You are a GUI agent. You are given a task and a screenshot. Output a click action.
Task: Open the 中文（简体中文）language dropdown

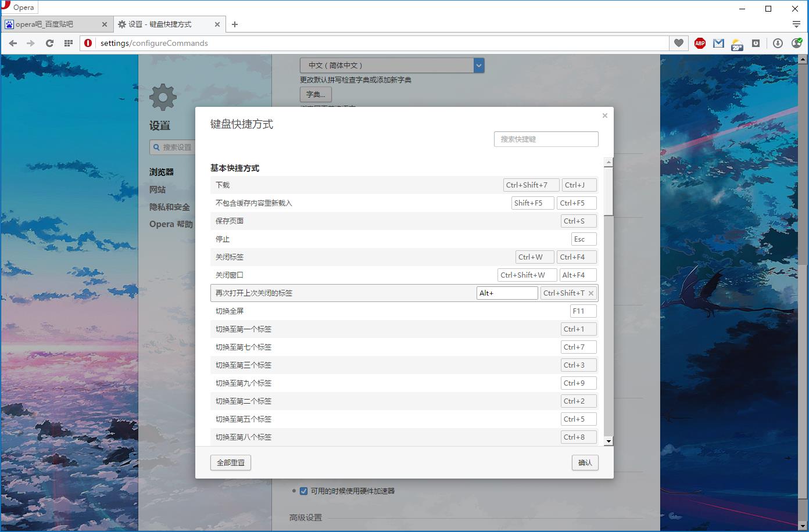(x=392, y=66)
